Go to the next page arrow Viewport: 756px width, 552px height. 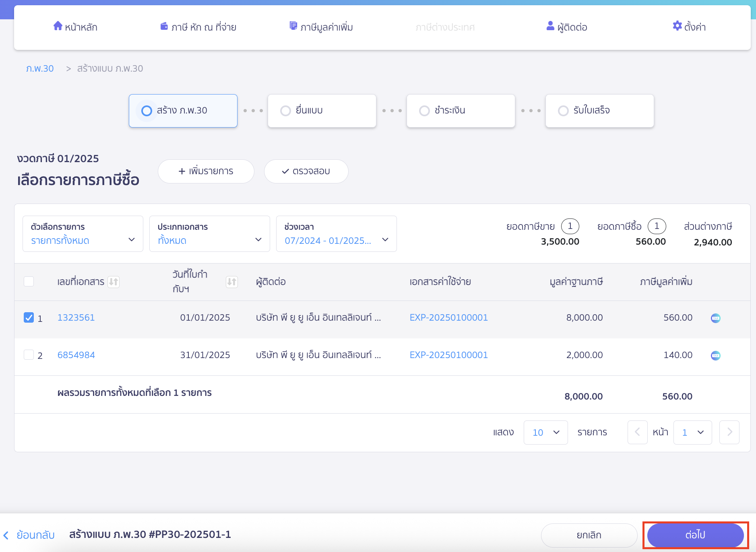point(729,433)
